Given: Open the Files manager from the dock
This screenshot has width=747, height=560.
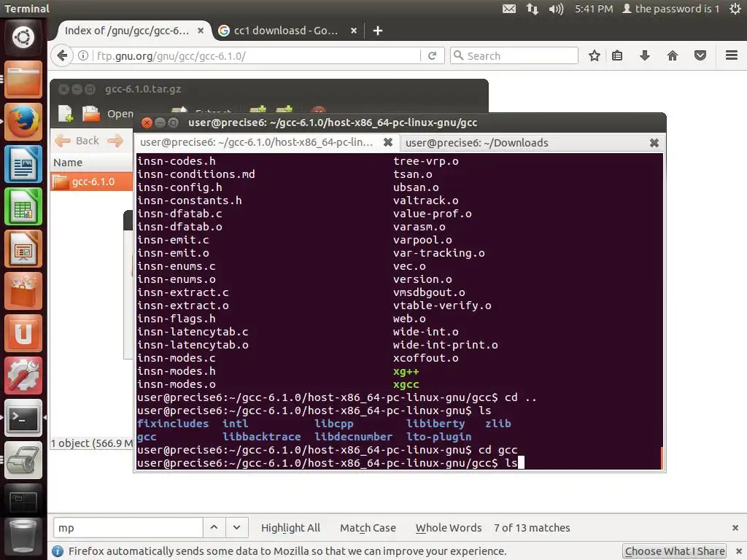Looking at the screenshot, I should (x=23, y=79).
